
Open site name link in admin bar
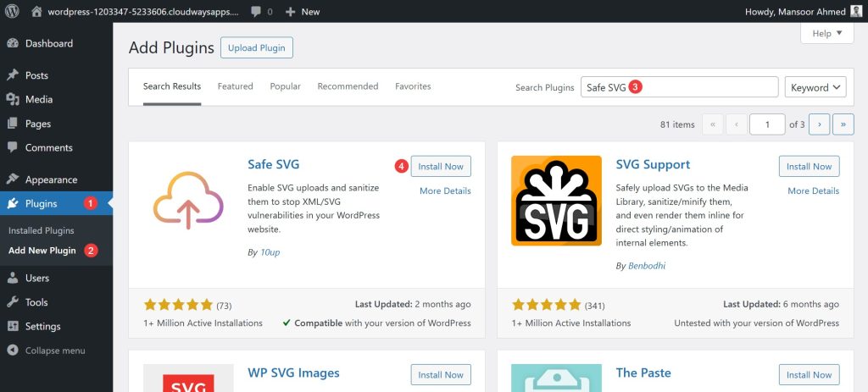[x=142, y=12]
